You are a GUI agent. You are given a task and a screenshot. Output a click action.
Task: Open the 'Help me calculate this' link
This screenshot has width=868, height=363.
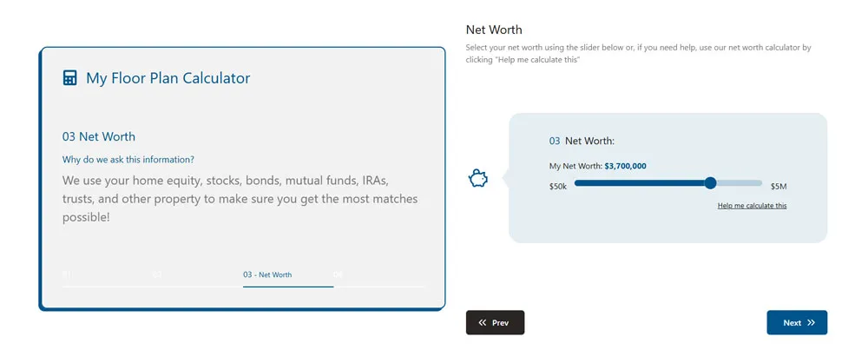[752, 206]
